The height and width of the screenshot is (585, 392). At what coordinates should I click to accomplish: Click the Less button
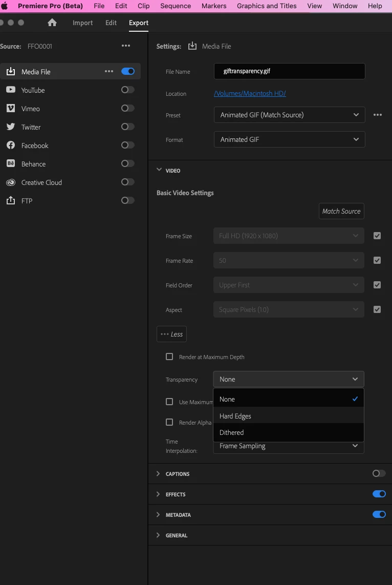[171, 335]
